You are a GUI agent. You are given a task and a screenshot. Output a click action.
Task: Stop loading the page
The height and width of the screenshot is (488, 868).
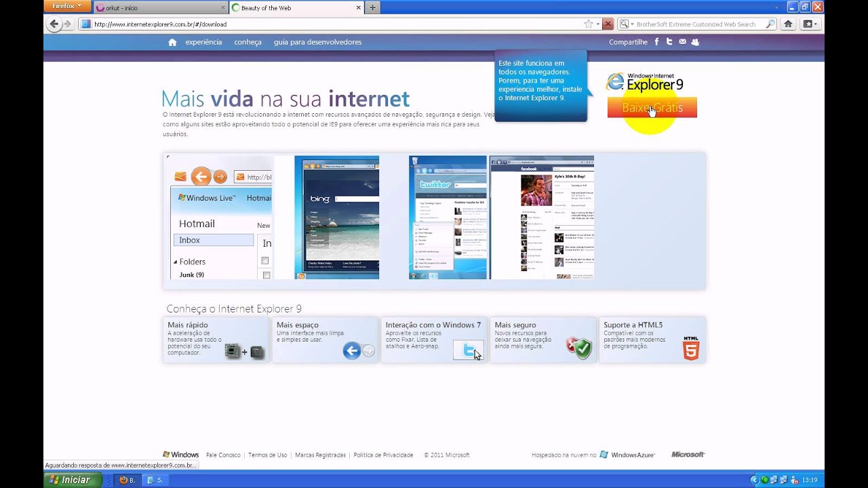608,24
